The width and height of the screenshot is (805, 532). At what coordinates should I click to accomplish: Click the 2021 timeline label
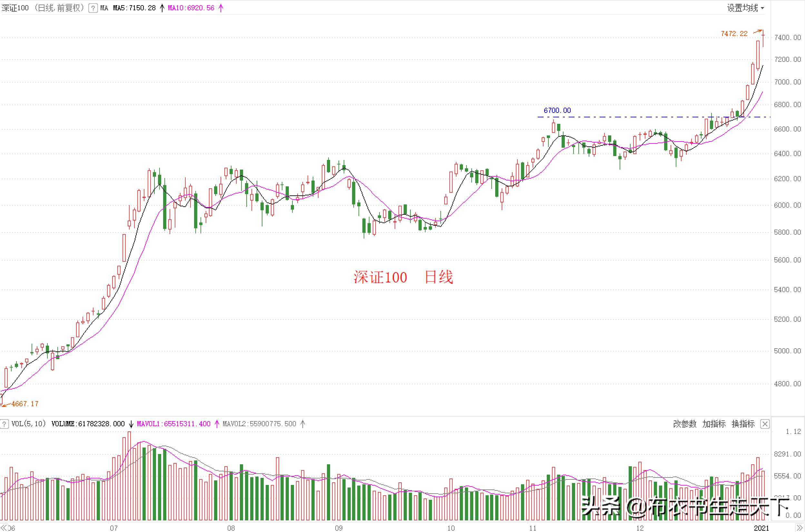click(x=761, y=528)
